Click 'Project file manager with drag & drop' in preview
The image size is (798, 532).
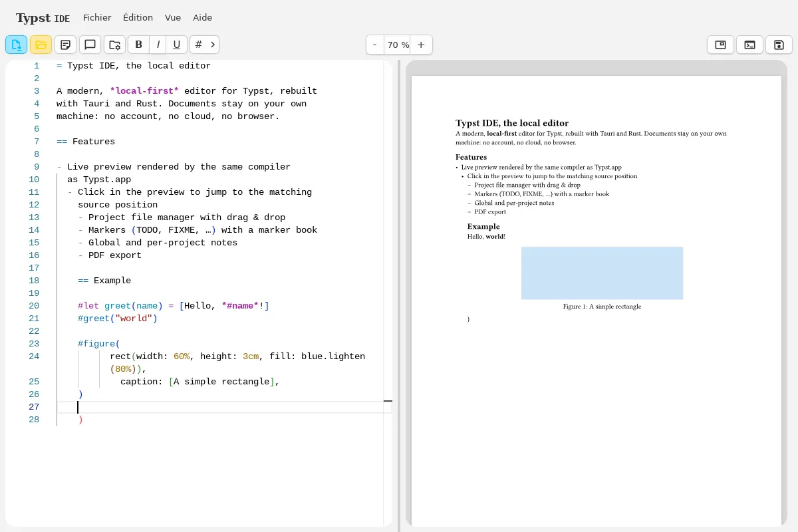(x=527, y=185)
